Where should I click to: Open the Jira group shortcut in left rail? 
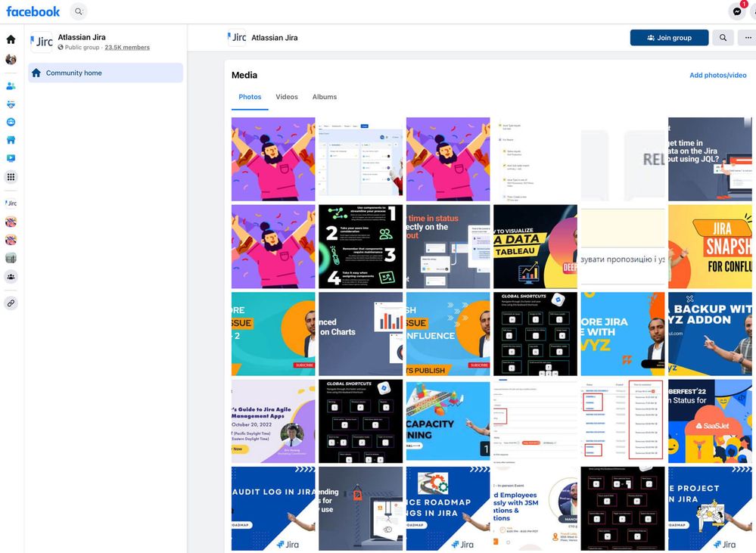pos(11,203)
